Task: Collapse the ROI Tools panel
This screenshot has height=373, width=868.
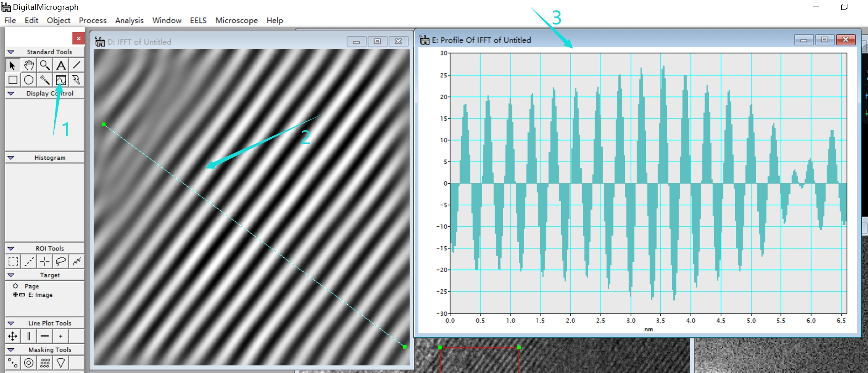Action: click(x=11, y=248)
